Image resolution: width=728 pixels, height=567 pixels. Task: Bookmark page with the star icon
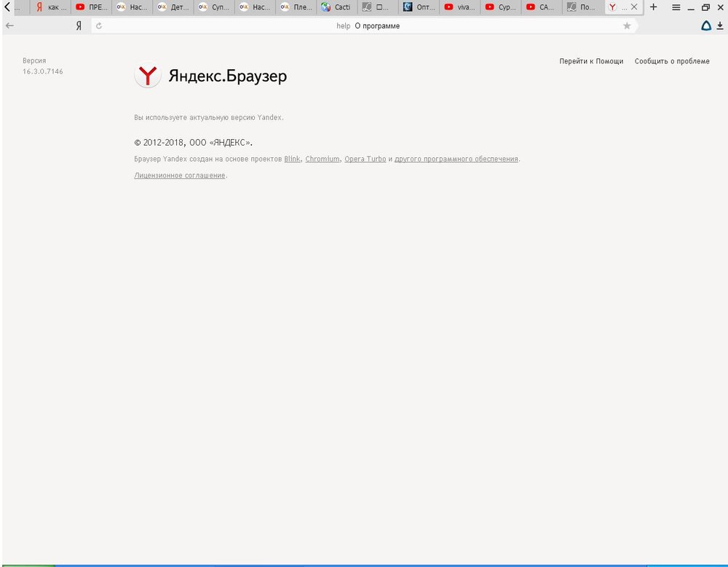[x=627, y=25]
